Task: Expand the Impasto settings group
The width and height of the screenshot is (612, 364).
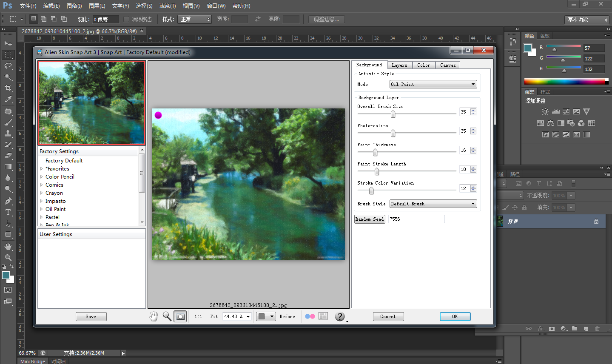Action: (41, 201)
